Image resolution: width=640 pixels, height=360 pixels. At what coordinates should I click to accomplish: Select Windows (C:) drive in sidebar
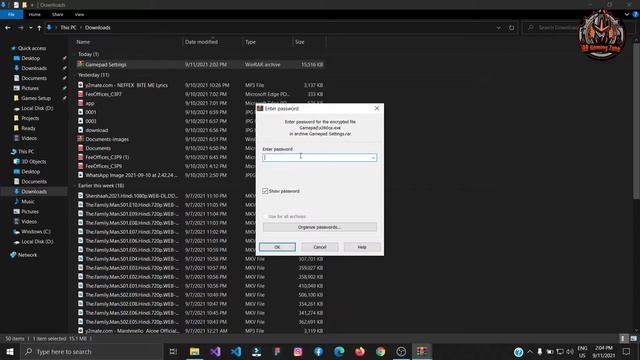coord(36,232)
